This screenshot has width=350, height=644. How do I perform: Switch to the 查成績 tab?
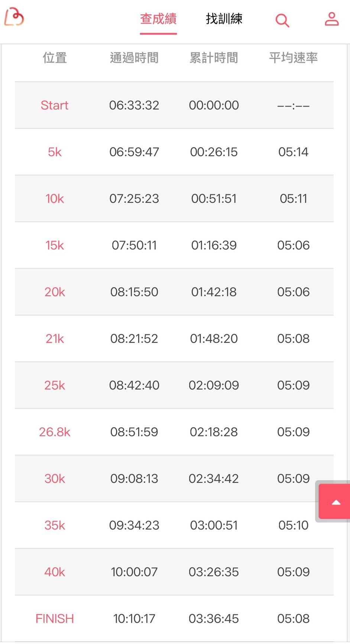[158, 19]
